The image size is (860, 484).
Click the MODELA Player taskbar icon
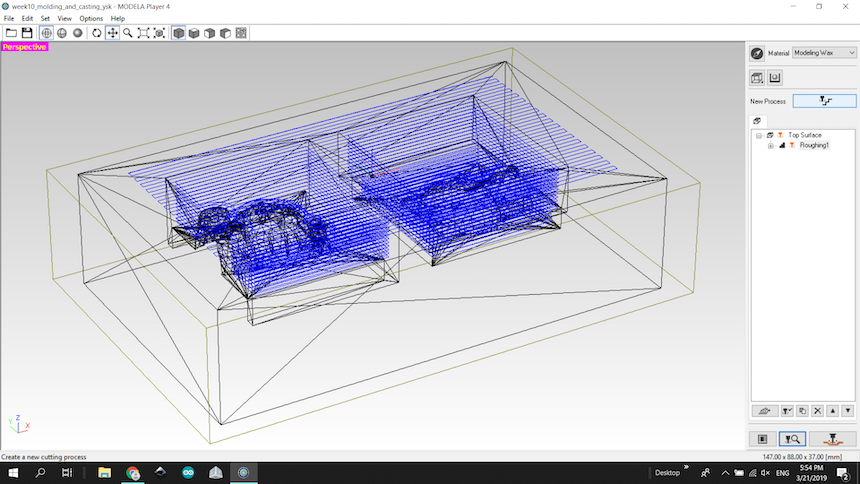click(x=244, y=473)
